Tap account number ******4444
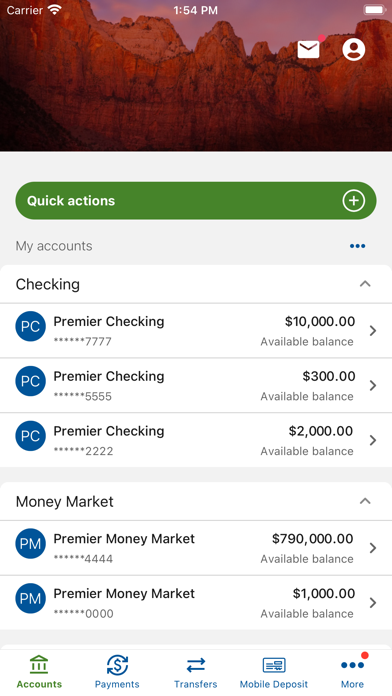This screenshot has height=696, width=392. click(83, 558)
